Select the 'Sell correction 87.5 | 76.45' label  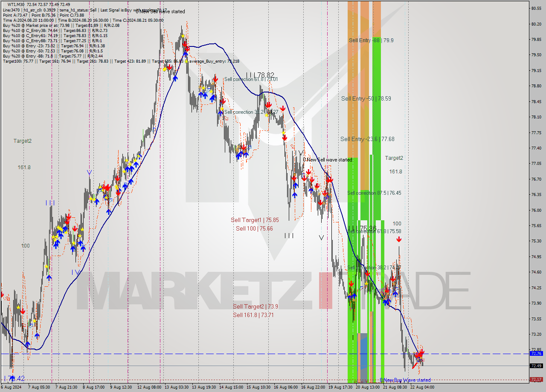[x=374, y=193]
